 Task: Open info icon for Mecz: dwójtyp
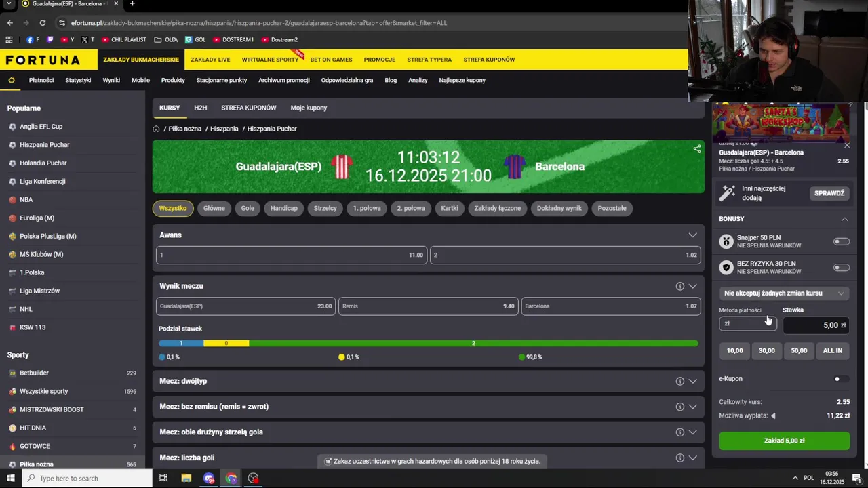click(x=679, y=381)
